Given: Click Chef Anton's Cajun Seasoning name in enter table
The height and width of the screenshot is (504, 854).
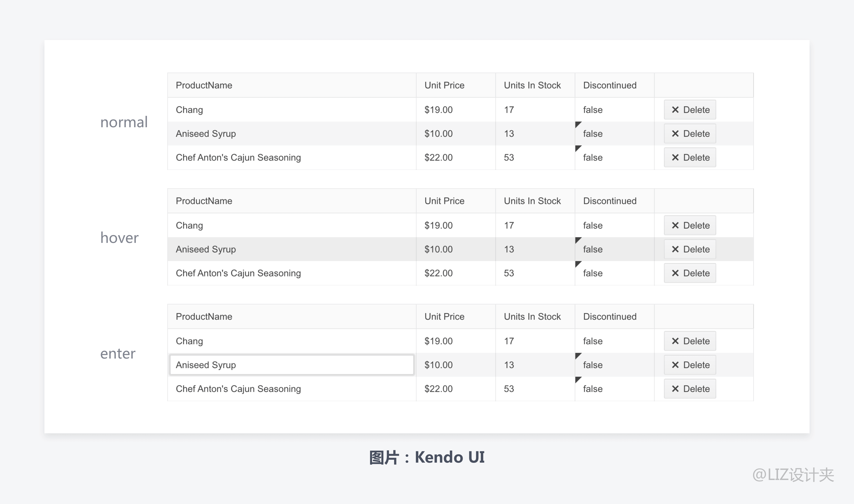Looking at the screenshot, I should (x=238, y=389).
